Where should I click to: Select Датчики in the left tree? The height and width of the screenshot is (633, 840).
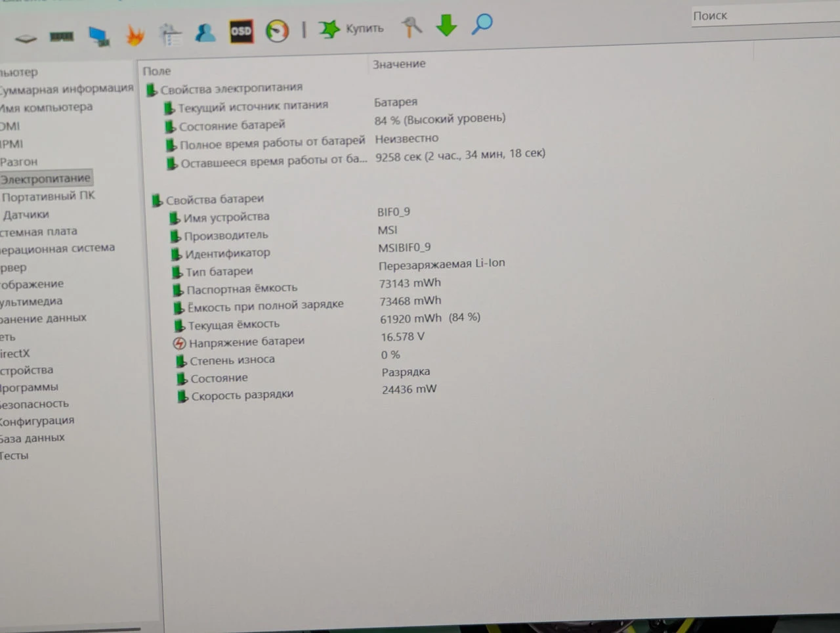tap(26, 214)
